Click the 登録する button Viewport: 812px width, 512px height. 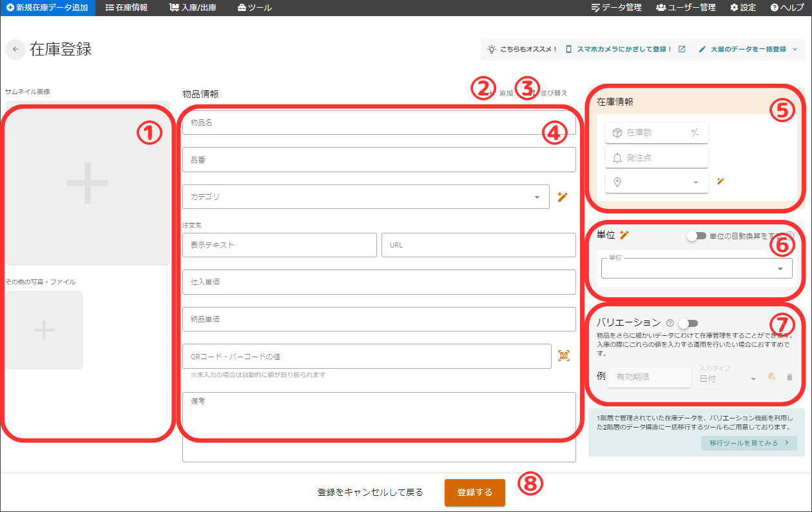474,493
